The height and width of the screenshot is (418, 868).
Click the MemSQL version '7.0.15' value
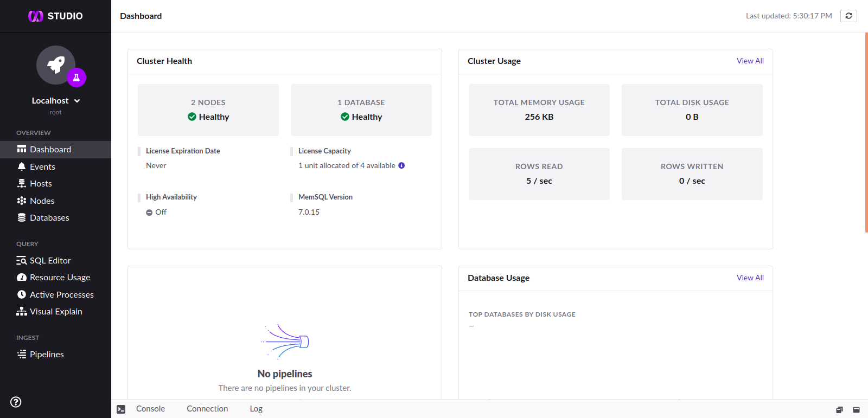(309, 212)
